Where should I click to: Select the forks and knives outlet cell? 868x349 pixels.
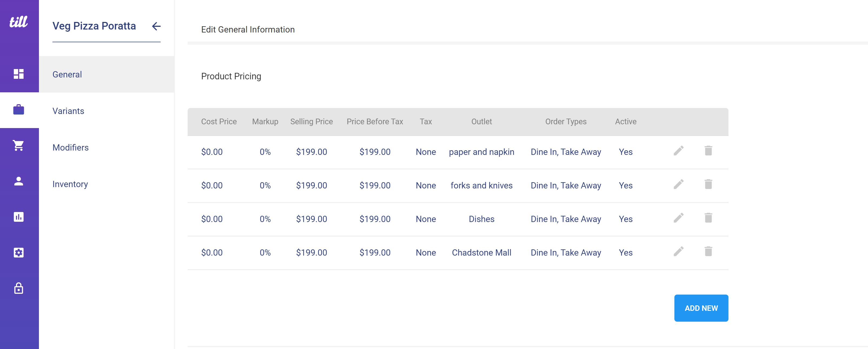482,185
